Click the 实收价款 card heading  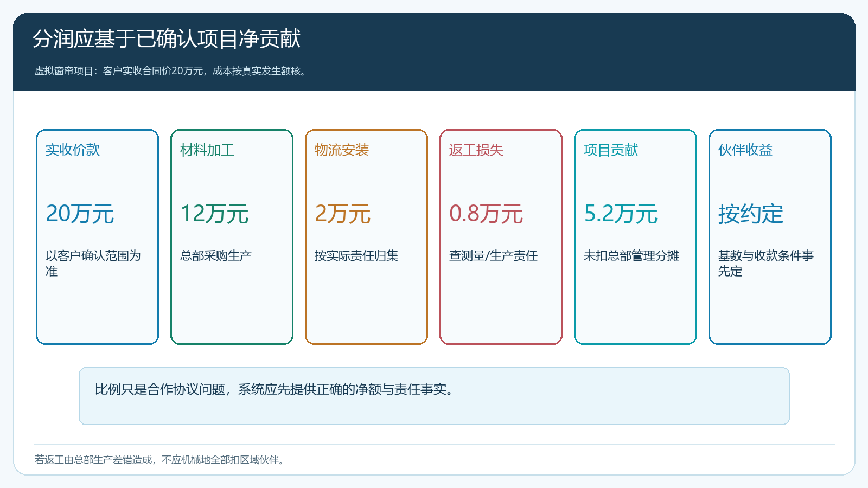click(73, 150)
